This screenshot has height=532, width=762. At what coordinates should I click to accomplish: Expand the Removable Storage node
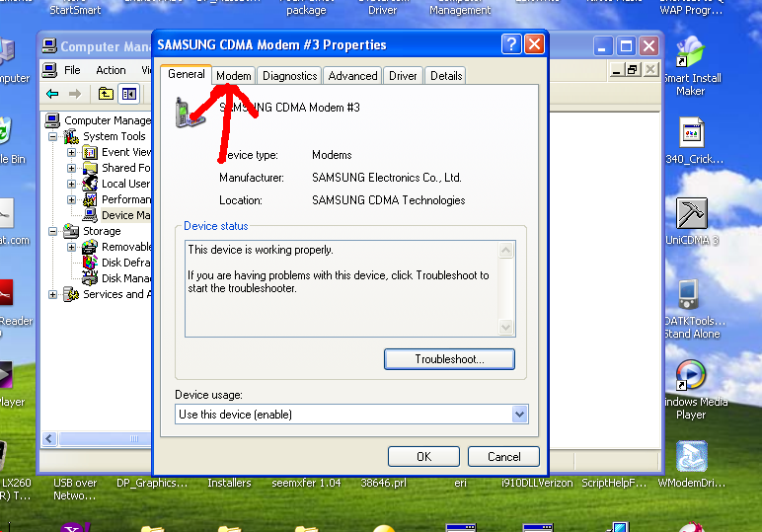(x=71, y=248)
